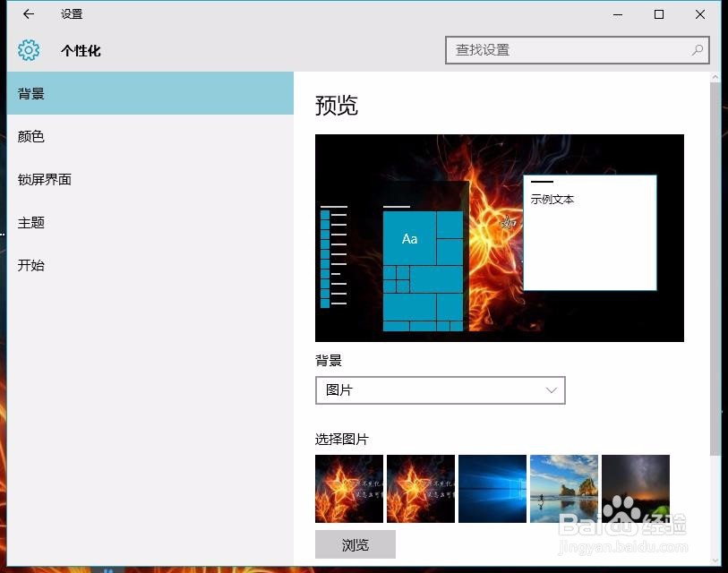Select the Windows logo wallpaper thumbnail
The height and width of the screenshot is (573, 728).
[492, 488]
